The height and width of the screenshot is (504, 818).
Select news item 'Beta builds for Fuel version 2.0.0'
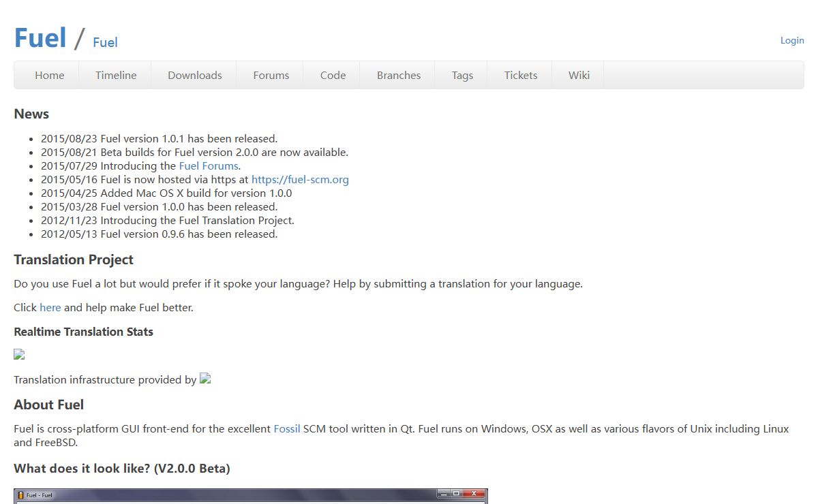point(194,153)
